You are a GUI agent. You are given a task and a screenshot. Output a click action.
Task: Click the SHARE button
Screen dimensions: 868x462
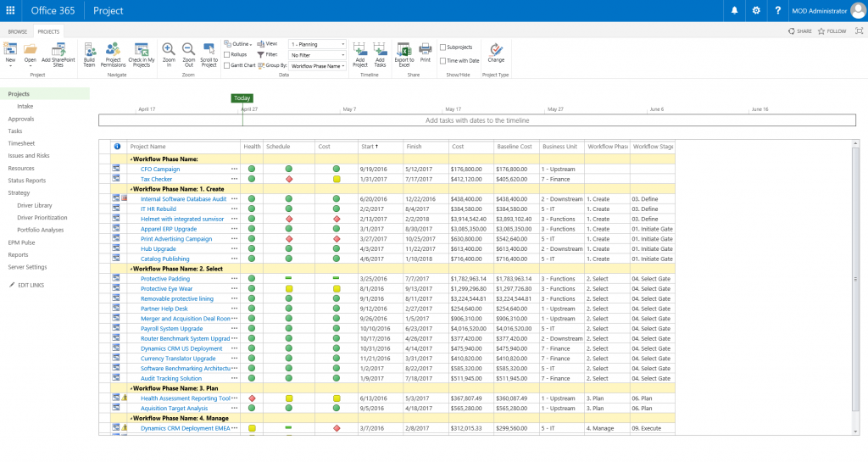(x=800, y=31)
